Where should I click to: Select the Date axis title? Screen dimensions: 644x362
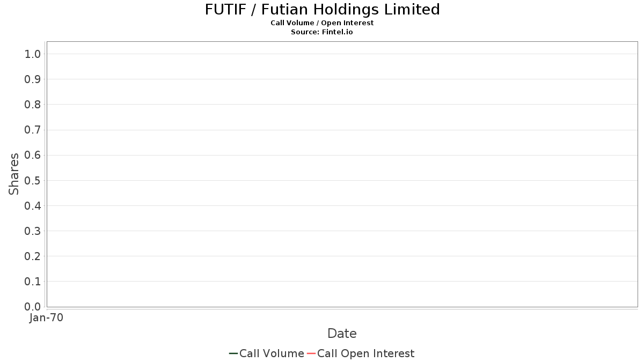coord(342,334)
